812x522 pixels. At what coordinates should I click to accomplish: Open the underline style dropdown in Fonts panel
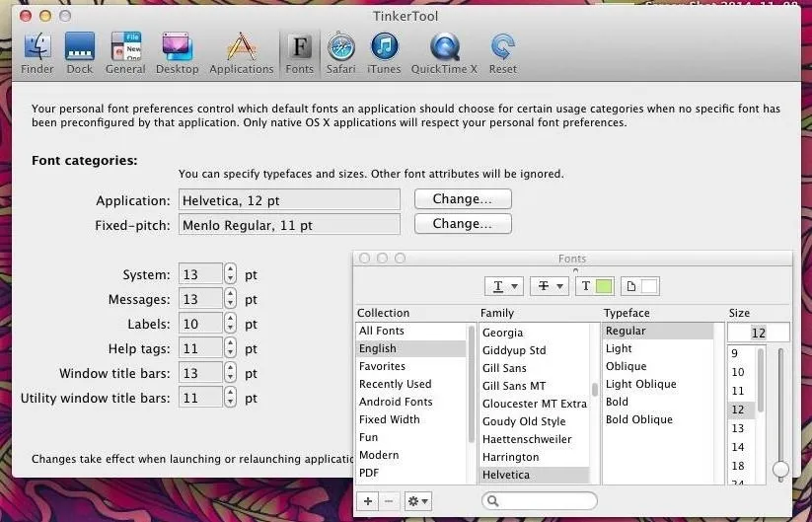tap(504, 286)
